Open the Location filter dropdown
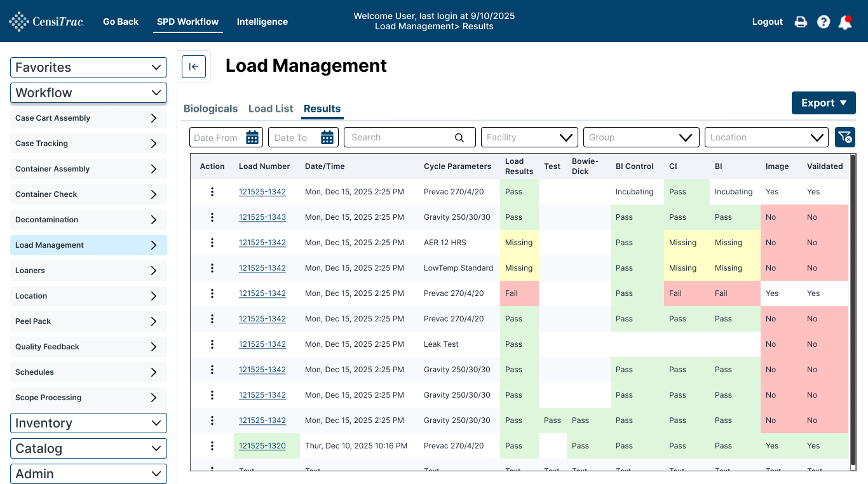The height and width of the screenshot is (484, 868). coord(766,137)
